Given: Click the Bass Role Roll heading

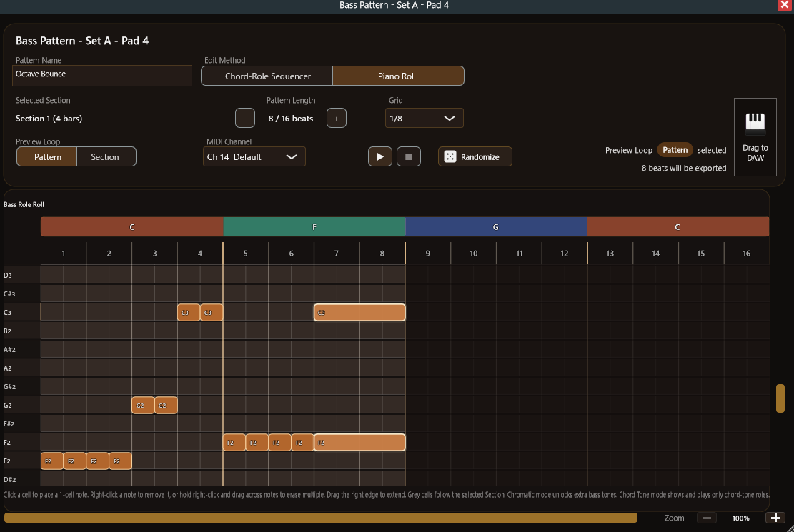Looking at the screenshot, I should pos(24,204).
